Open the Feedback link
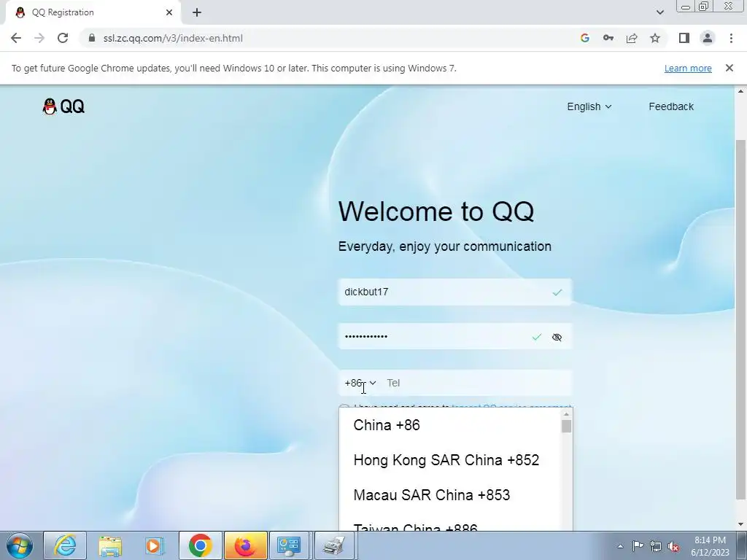The image size is (747, 560). 671,106
